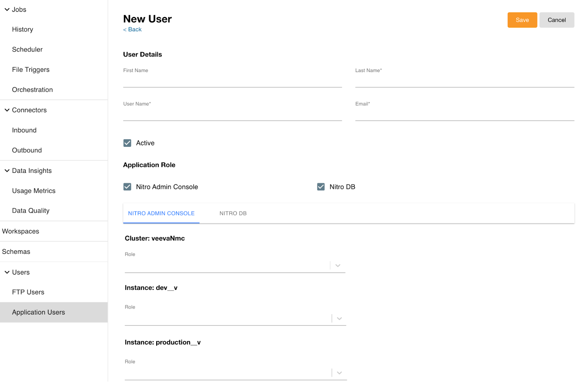
Task: Go back using the Back link
Action: [x=132, y=29]
